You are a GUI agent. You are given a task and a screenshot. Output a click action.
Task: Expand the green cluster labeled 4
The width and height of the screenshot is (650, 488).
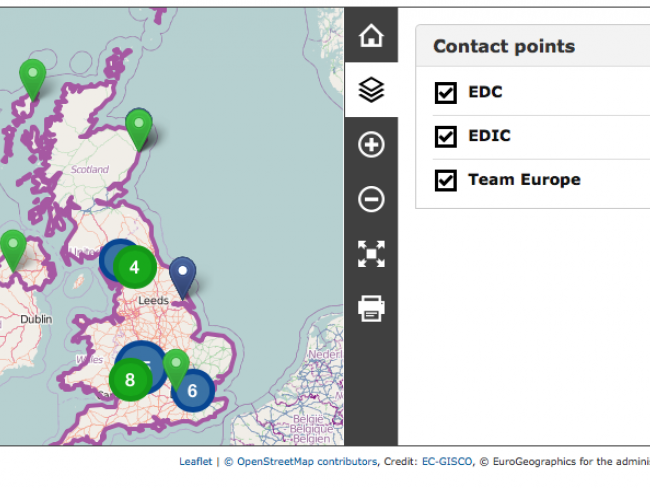[133, 267]
